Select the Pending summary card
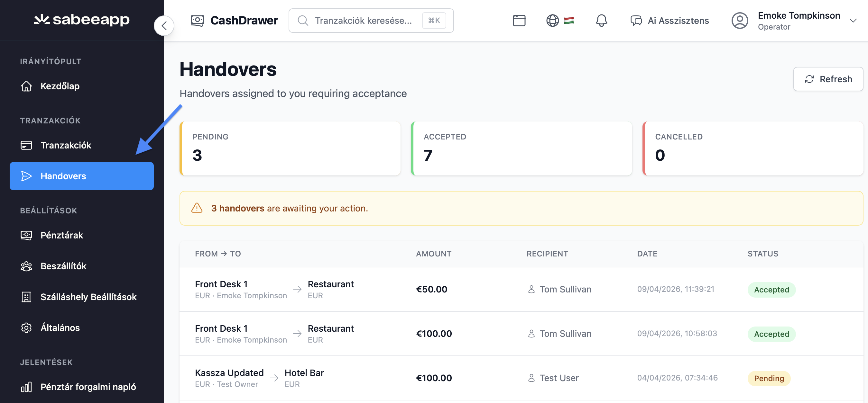This screenshot has height=403, width=868. 290,148
